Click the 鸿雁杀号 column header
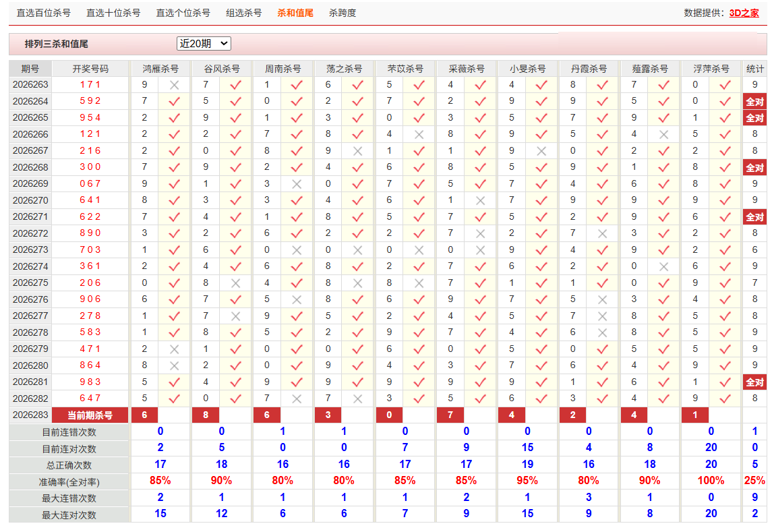Viewport: 772px width, 532px height. (x=160, y=69)
